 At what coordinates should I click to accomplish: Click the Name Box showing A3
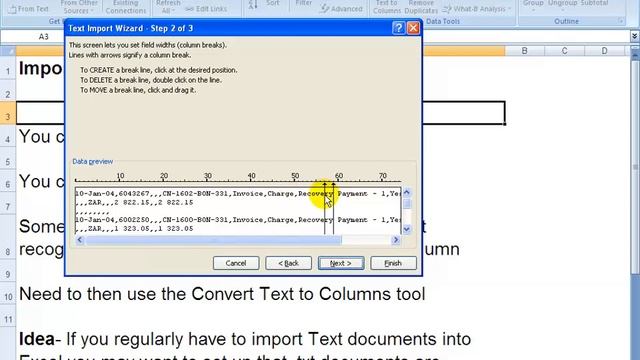(x=44, y=37)
